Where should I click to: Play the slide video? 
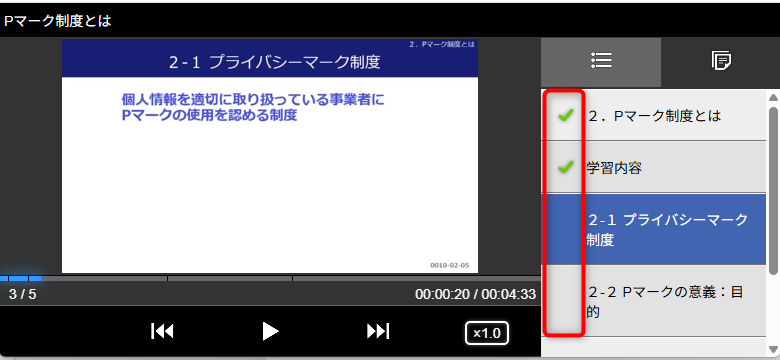coord(270,331)
